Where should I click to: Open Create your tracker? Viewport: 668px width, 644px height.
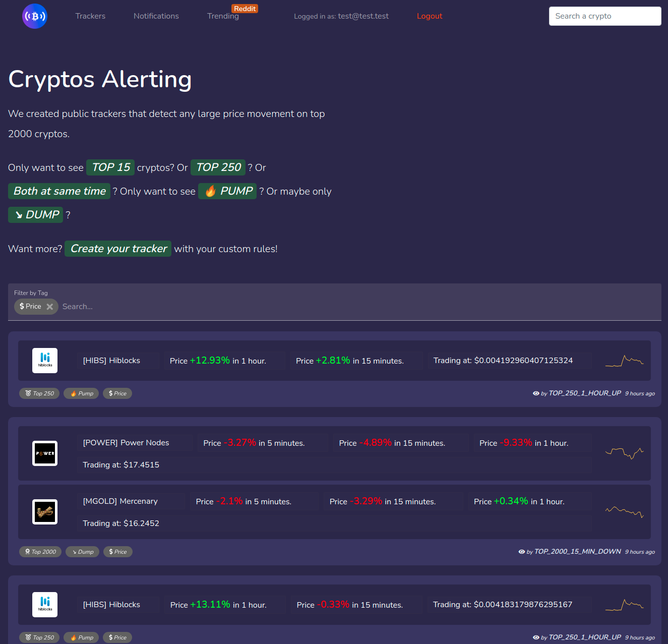tap(117, 248)
